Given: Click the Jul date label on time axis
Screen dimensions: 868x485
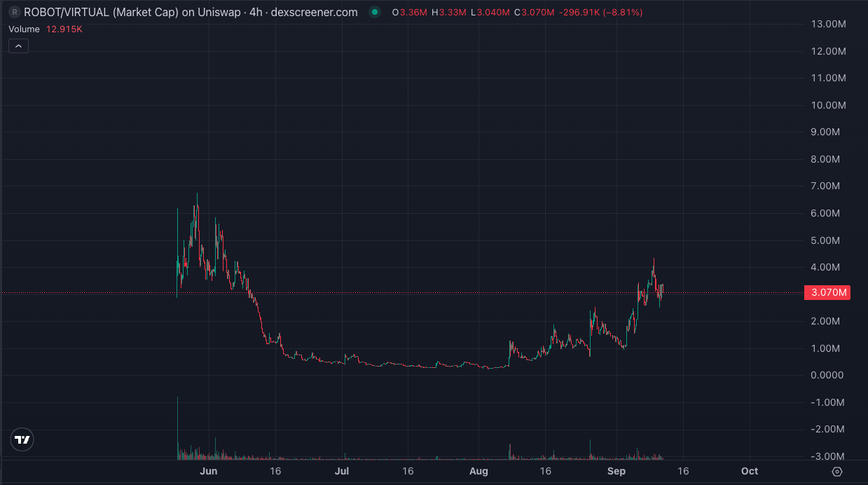Looking at the screenshot, I should (342, 471).
